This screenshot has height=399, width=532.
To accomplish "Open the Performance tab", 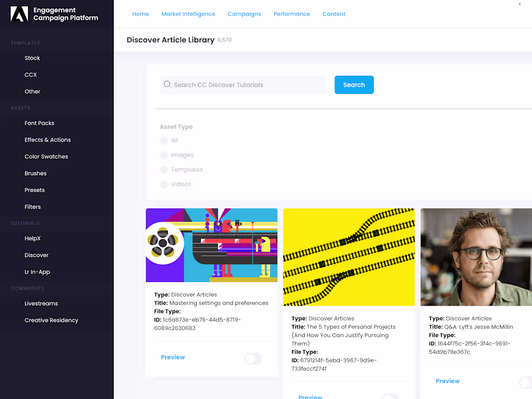I will pyautogui.click(x=292, y=14).
